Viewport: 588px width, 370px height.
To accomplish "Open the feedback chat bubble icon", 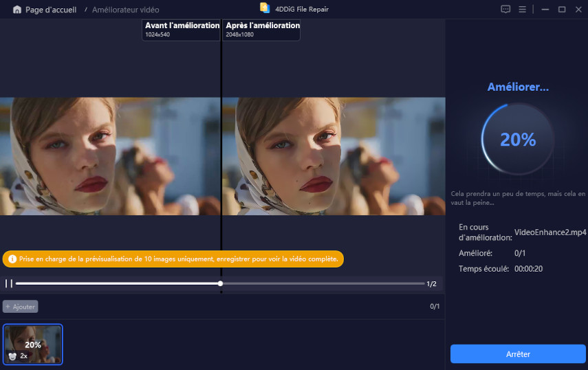I will pyautogui.click(x=505, y=10).
